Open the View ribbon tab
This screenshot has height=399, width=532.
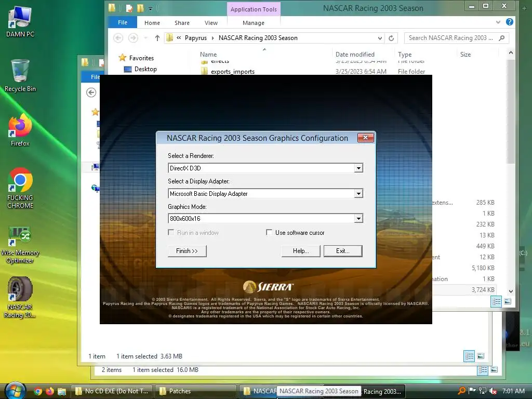211,23
